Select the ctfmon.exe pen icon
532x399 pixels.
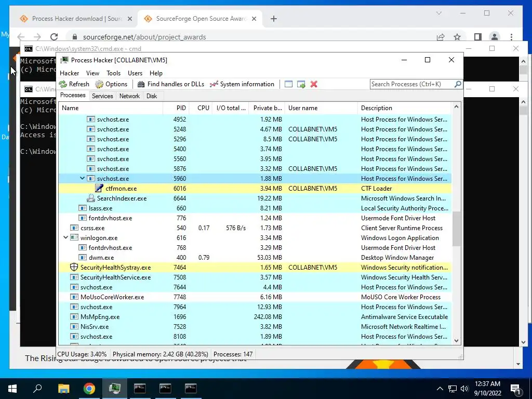(99, 188)
